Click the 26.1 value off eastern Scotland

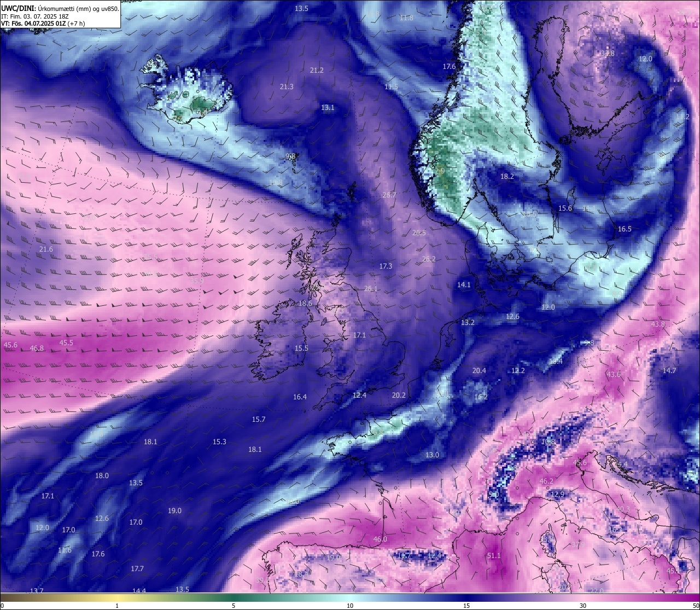[371, 288]
